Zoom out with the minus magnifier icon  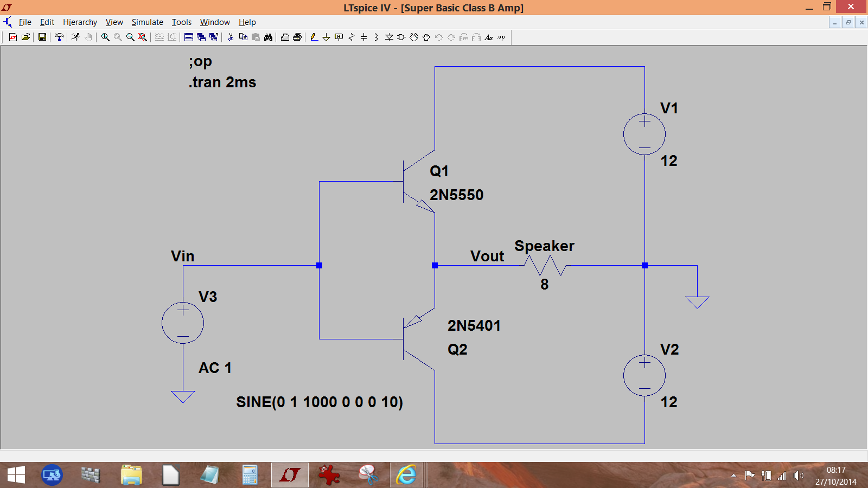tap(130, 37)
